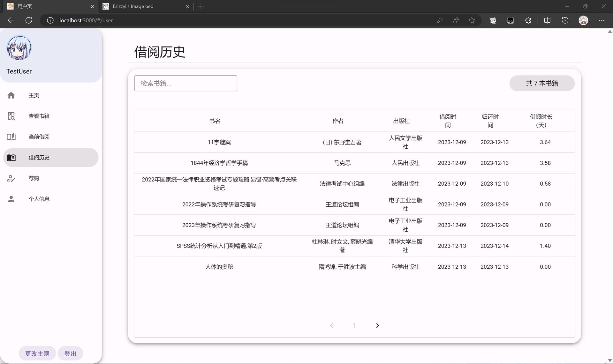This screenshot has width=613, height=364.
Task: Click the previous page left chevron
Action: [x=332, y=325]
